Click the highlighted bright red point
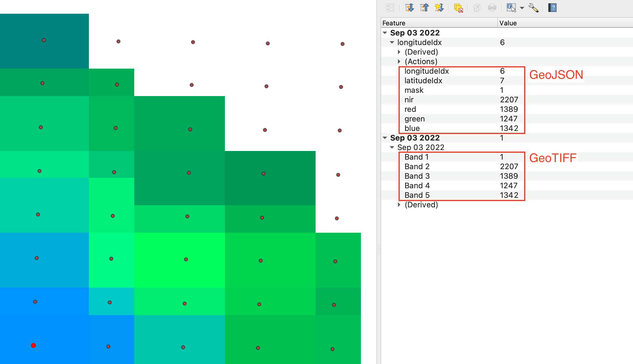Image resolution: width=633 pixels, height=364 pixels. pos(33,346)
